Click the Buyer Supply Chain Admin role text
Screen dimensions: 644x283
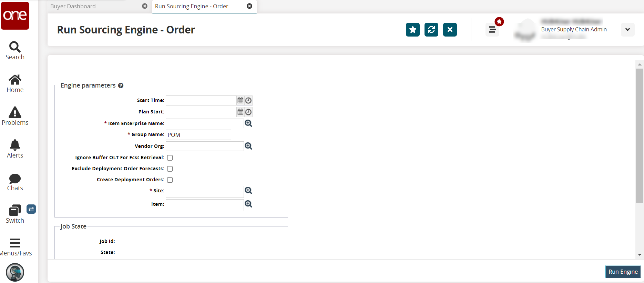pyautogui.click(x=574, y=30)
